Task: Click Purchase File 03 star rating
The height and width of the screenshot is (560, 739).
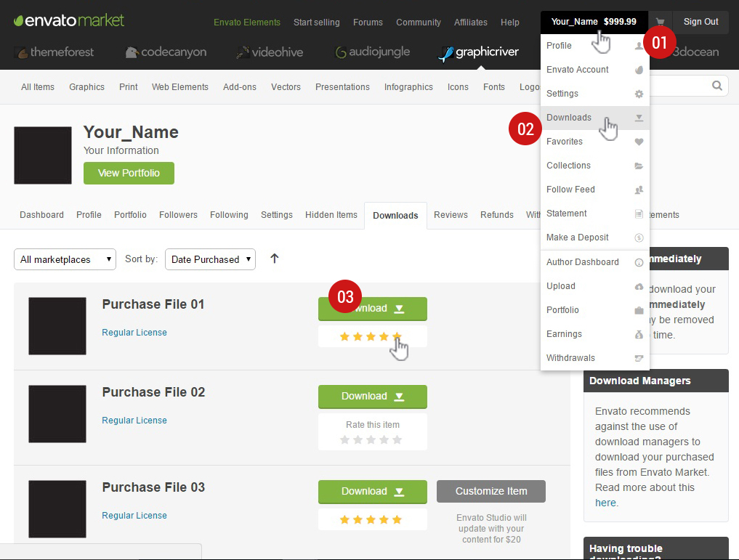Action: [x=371, y=519]
